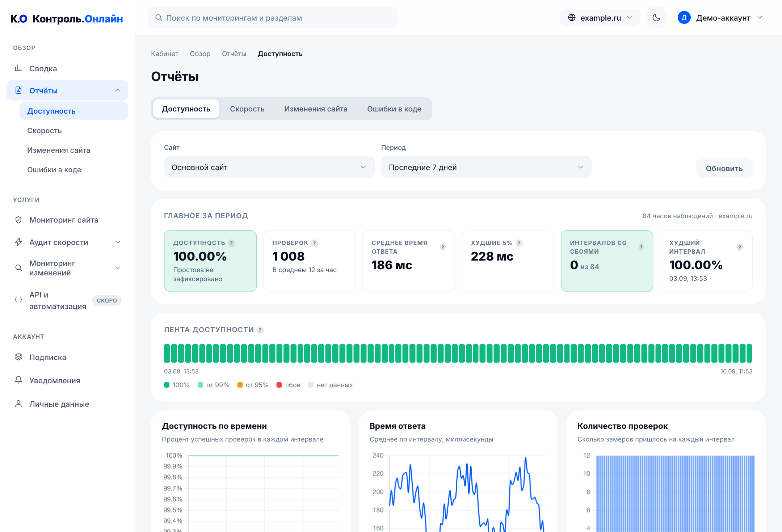The width and height of the screenshot is (782, 532).
Task: Click the API braces icon
Action: pyautogui.click(x=18, y=300)
